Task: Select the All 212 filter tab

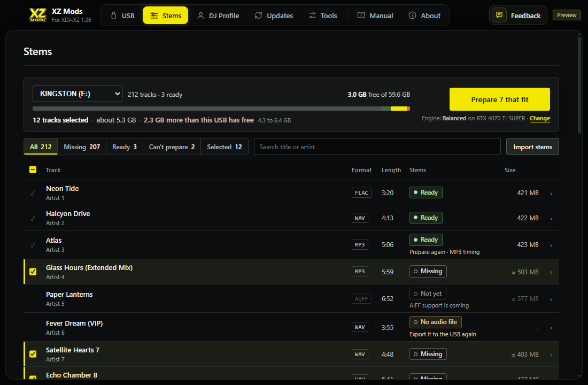Action: [41, 147]
